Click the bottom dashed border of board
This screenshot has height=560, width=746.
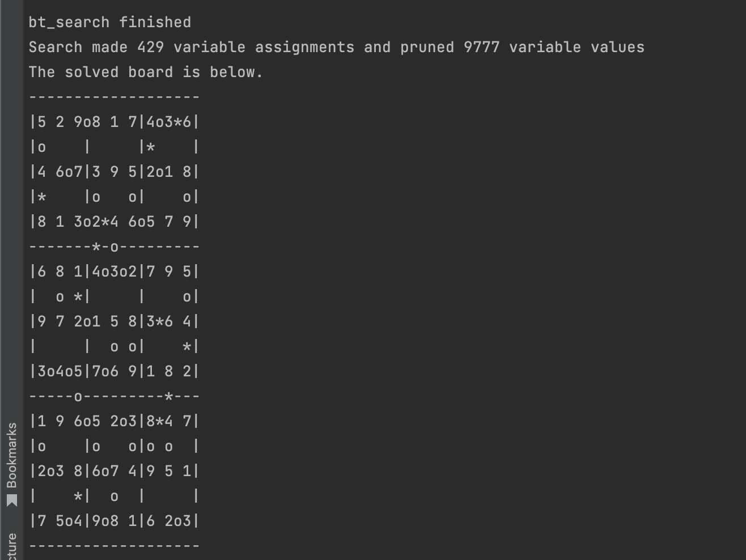point(114,546)
